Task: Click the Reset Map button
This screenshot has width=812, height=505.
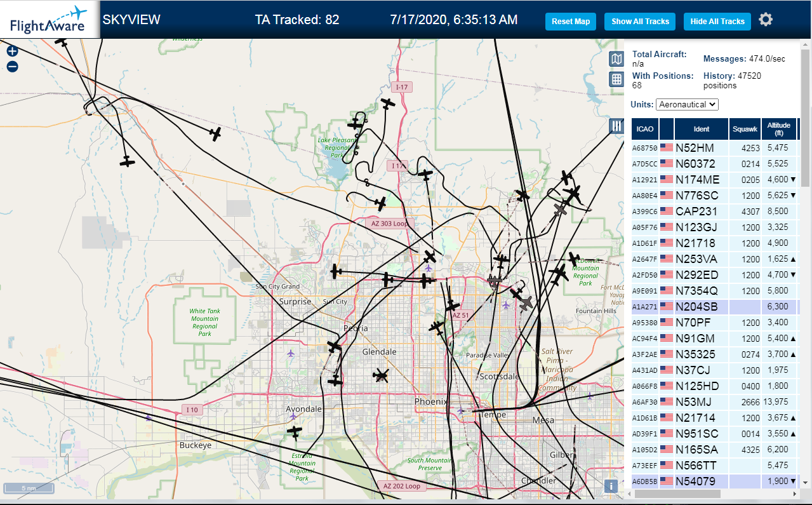Action: 571,21
